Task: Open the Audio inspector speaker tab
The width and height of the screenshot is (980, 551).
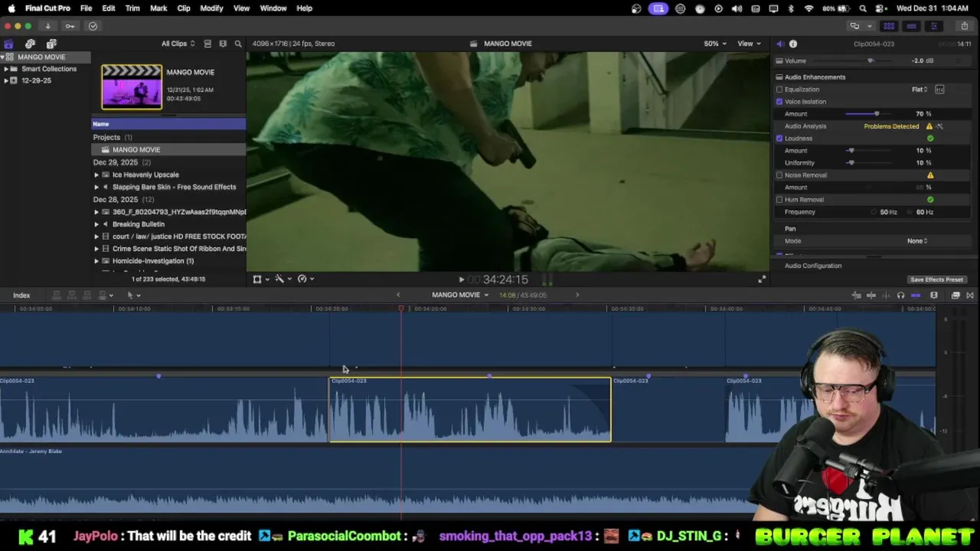Action: [779, 44]
